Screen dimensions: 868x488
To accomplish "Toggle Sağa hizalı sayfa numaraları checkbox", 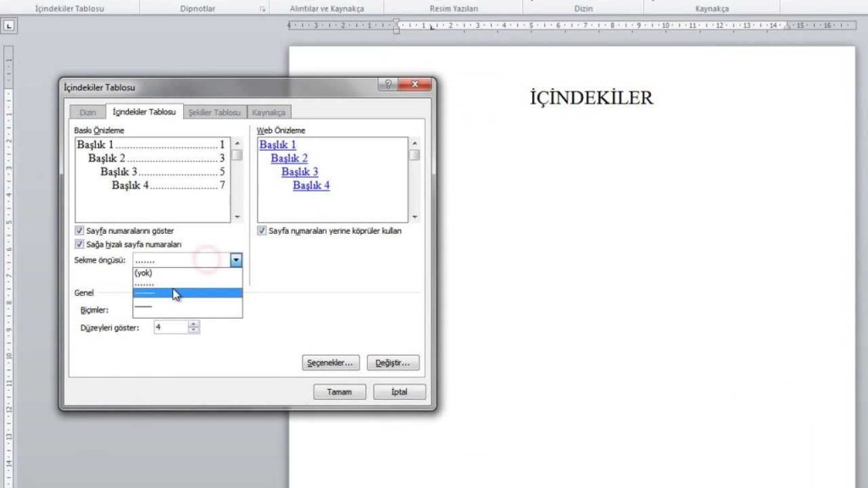I will 79,244.
